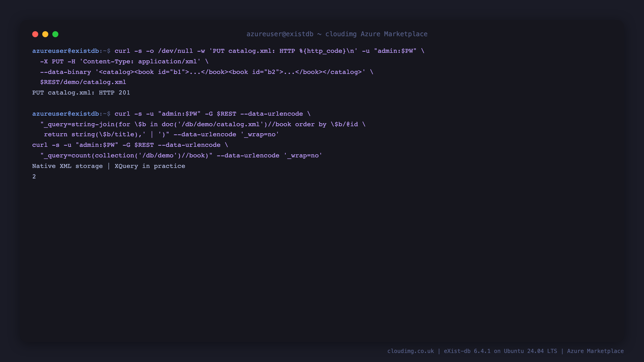The width and height of the screenshot is (644, 362).
Task: Click the second 'azureuser@existdb' prompt before 'curl -s -u'
Action: click(65, 114)
